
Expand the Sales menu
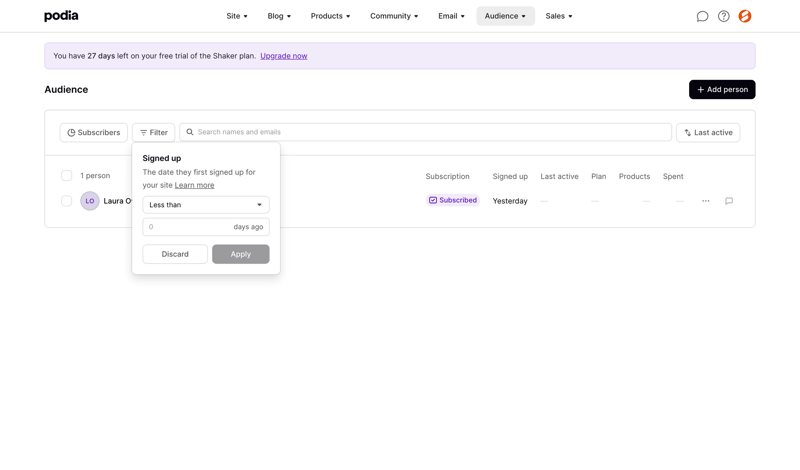click(x=559, y=16)
